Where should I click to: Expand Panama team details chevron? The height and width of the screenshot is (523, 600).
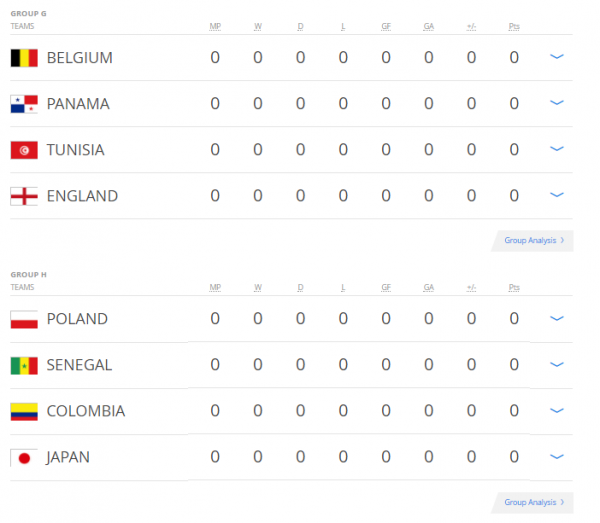pos(557,103)
